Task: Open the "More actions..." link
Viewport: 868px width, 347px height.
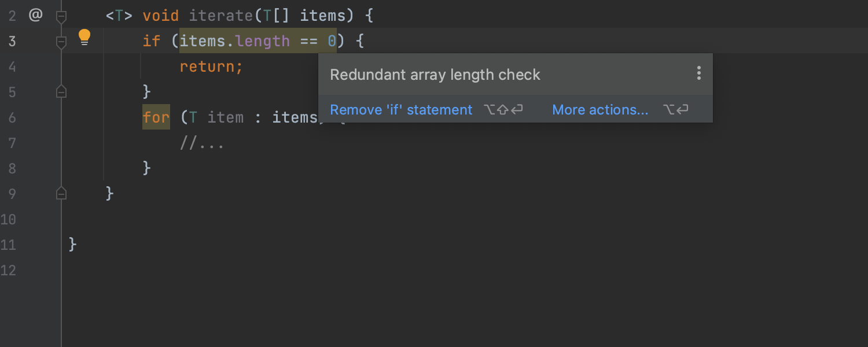Action: (600, 110)
